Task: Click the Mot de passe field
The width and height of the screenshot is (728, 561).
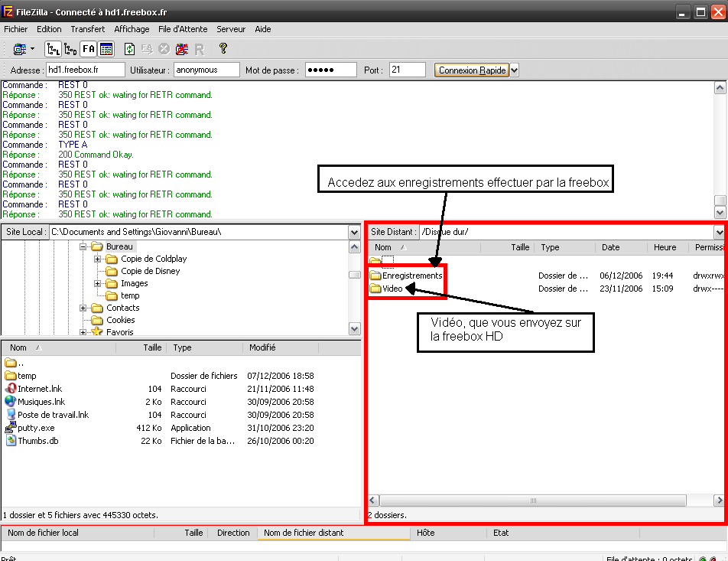Action: 330,70
